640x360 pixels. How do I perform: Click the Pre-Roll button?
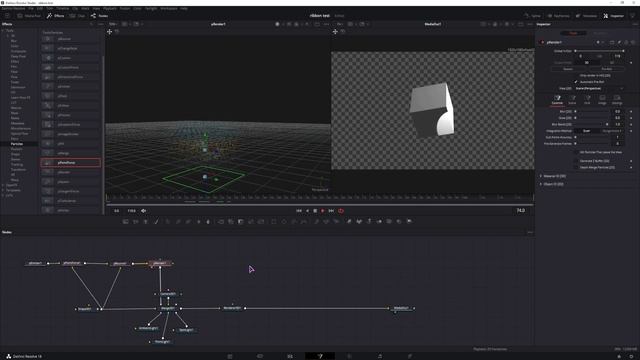pos(607,69)
